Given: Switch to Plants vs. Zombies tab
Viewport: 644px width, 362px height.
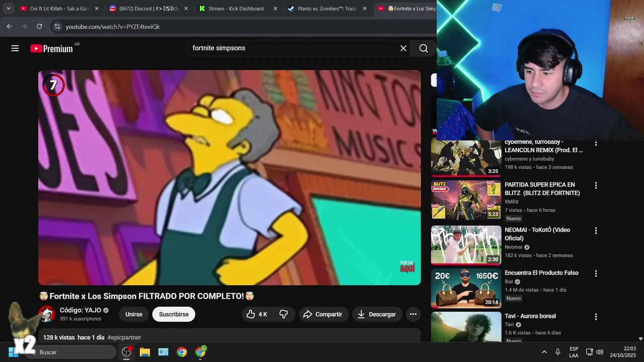Looking at the screenshot, I should [327, 9].
